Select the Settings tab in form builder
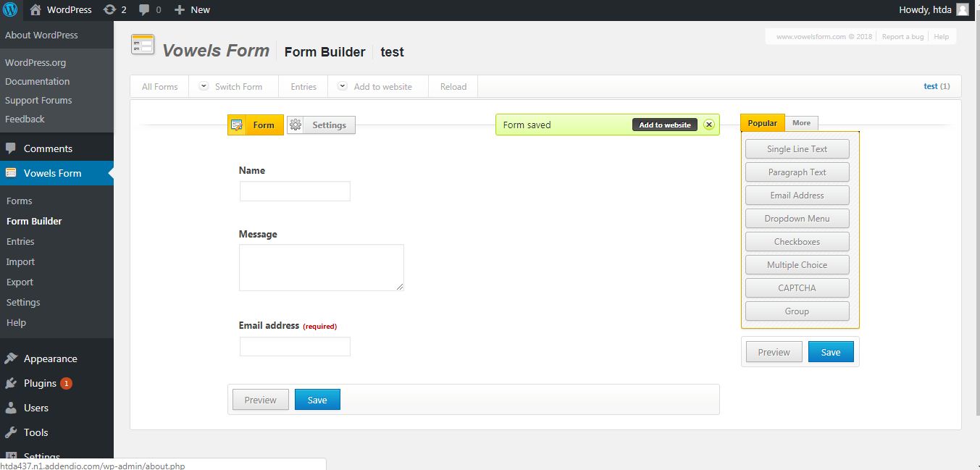 coord(321,125)
